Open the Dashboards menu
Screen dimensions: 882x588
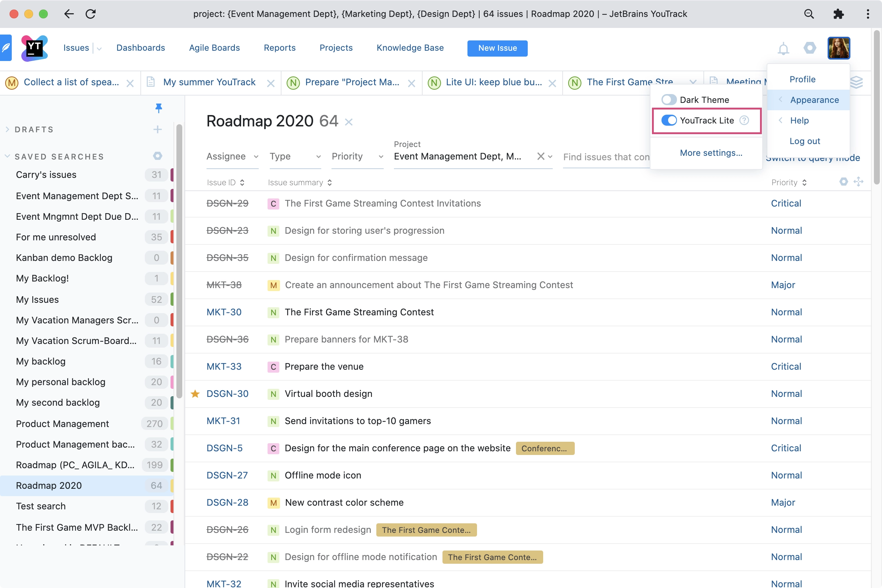pos(141,48)
